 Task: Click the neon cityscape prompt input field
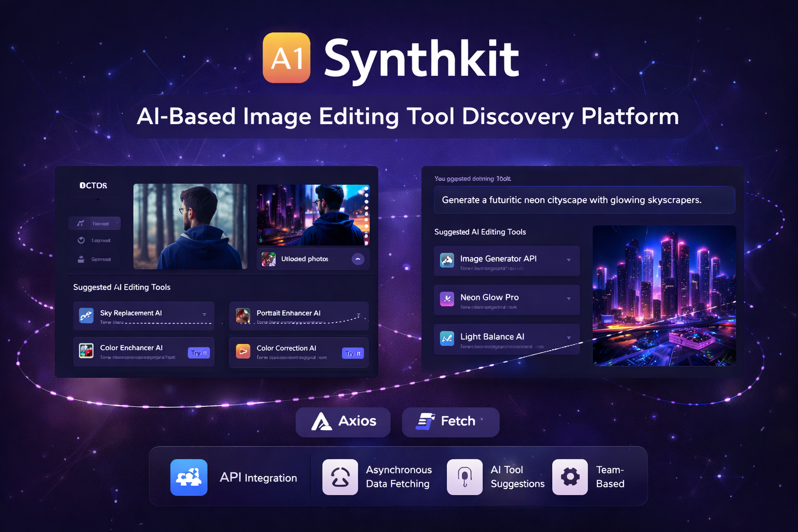(584, 200)
